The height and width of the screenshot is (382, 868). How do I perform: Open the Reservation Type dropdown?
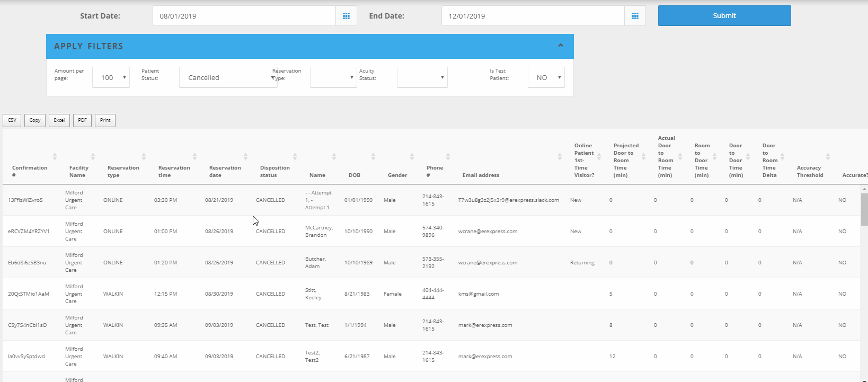(x=333, y=77)
